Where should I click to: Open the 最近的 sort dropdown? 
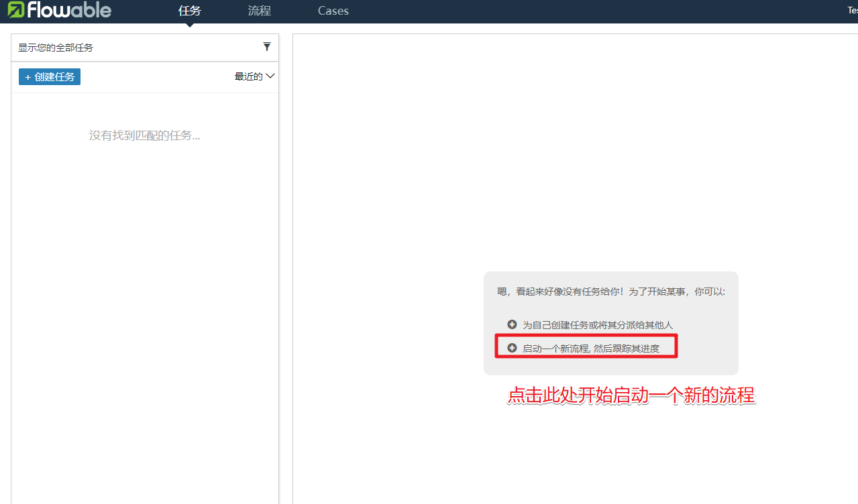click(249, 76)
